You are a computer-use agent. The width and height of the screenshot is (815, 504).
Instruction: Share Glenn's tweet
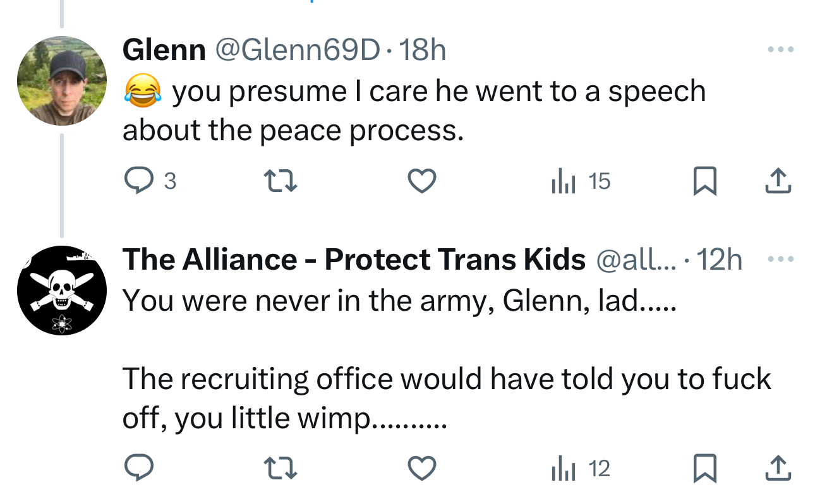tap(778, 182)
